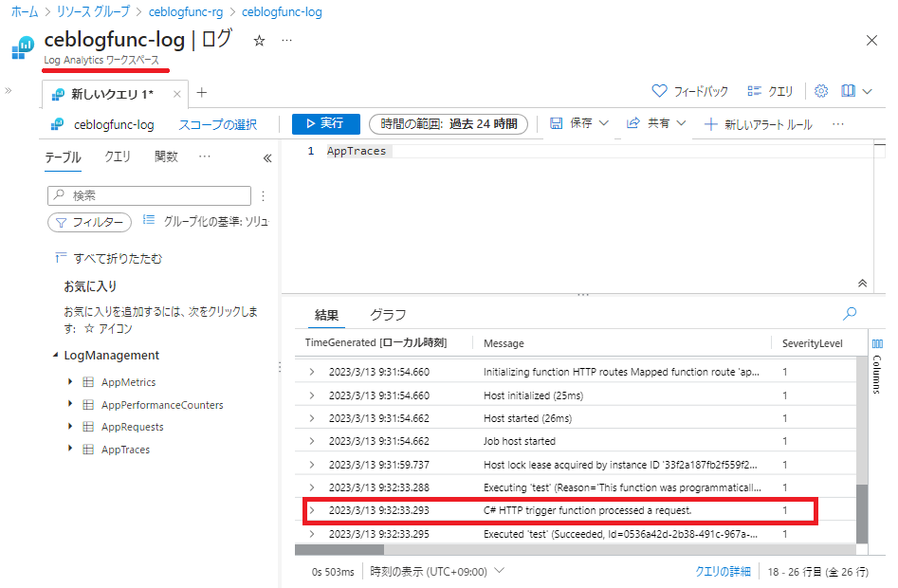
Task: Expand the dropdown next to the book icon
Action: click(867, 92)
